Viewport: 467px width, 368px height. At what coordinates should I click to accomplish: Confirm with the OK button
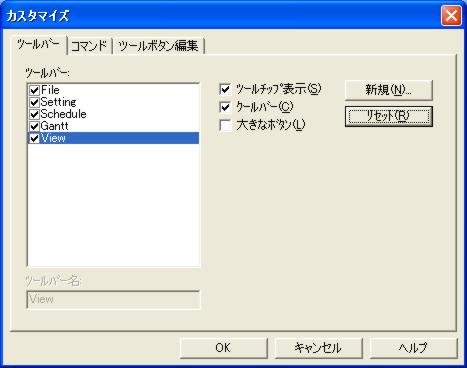coord(223,348)
